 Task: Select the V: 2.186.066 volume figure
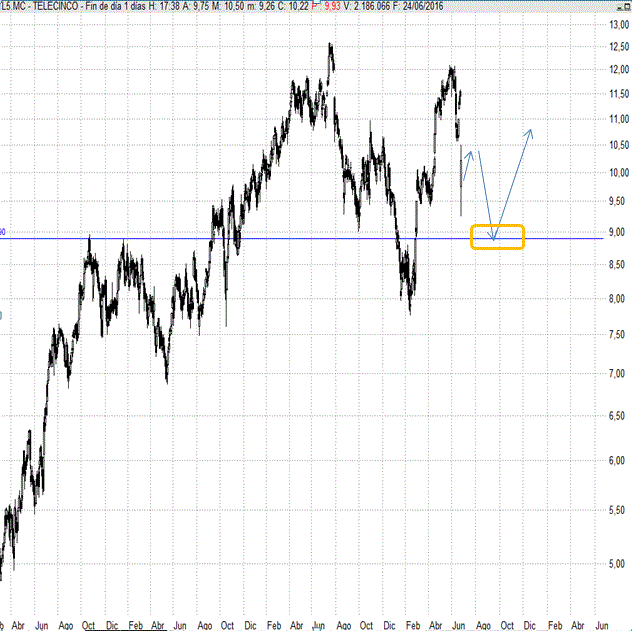tap(367, 6)
